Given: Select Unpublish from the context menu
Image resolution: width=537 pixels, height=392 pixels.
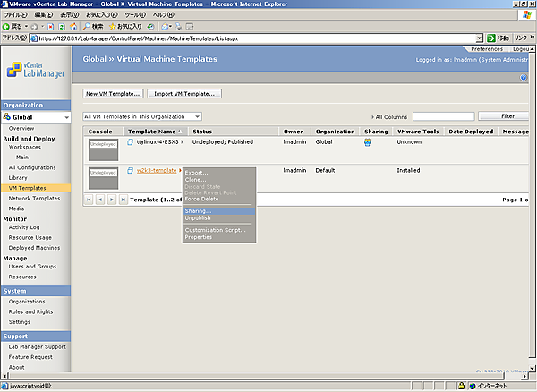Looking at the screenshot, I should tap(198, 217).
